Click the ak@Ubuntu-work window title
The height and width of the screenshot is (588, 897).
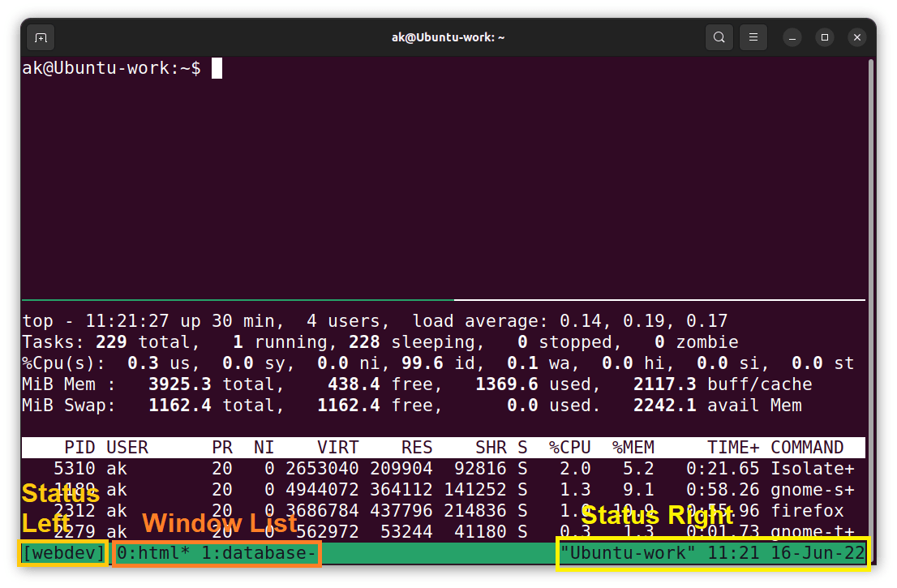[x=448, y=36]
